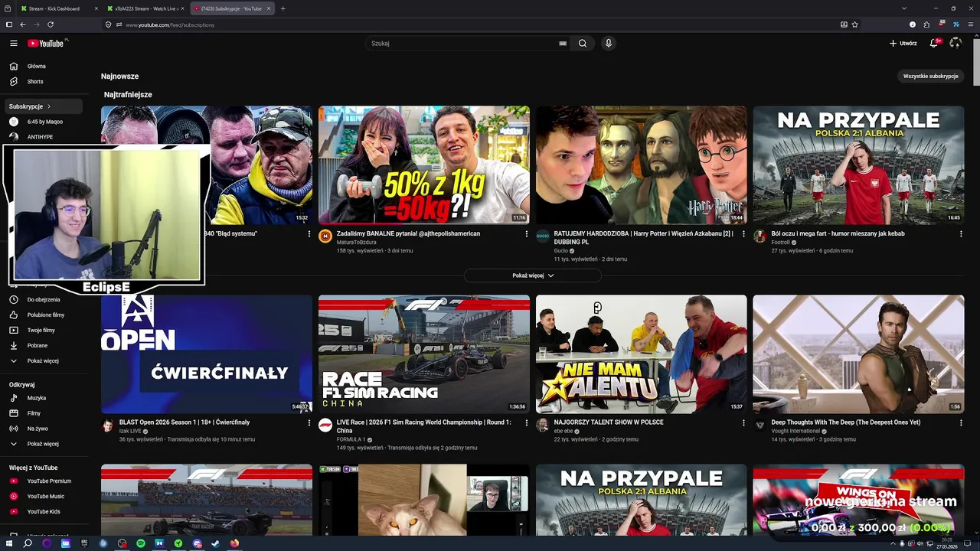Click the search magnifier button

pyautogui.click(x=583, y=44)
